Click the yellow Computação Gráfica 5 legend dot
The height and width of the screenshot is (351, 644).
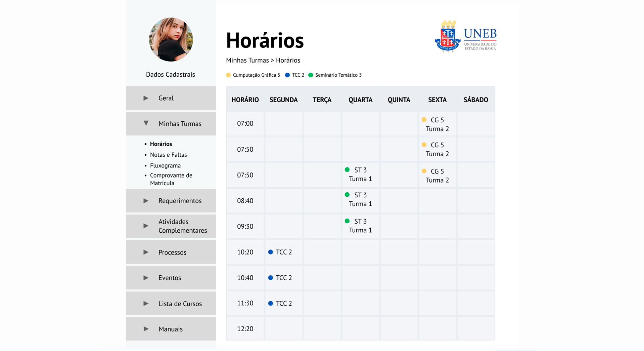tap(228, 75)
